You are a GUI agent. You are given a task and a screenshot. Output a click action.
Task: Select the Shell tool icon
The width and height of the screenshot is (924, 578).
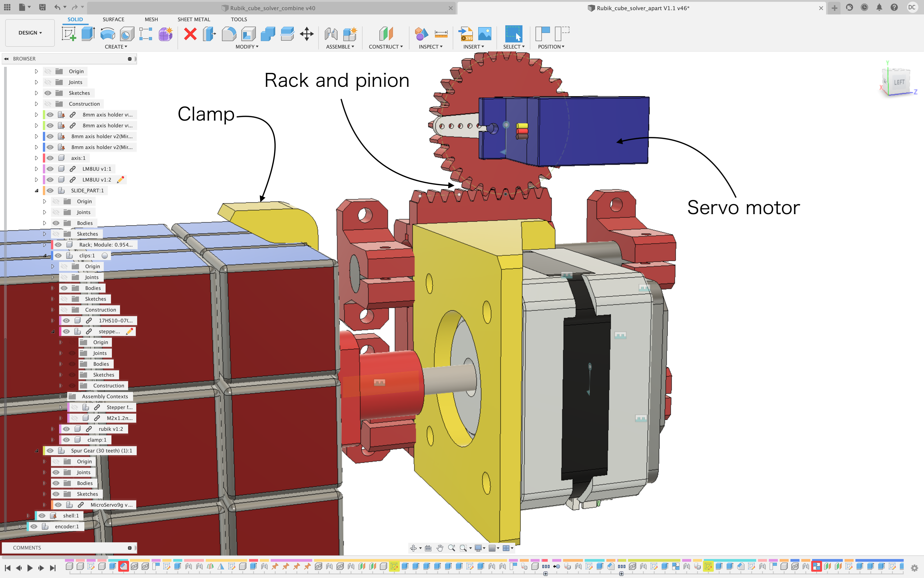[x=248, y=34]
